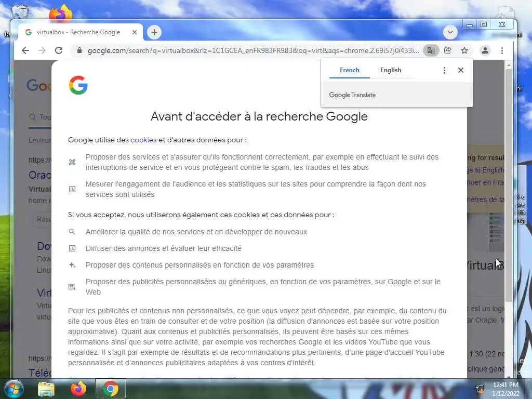Click the ad icon beside 'Proposer des publicités'

(x=72, y=287)
